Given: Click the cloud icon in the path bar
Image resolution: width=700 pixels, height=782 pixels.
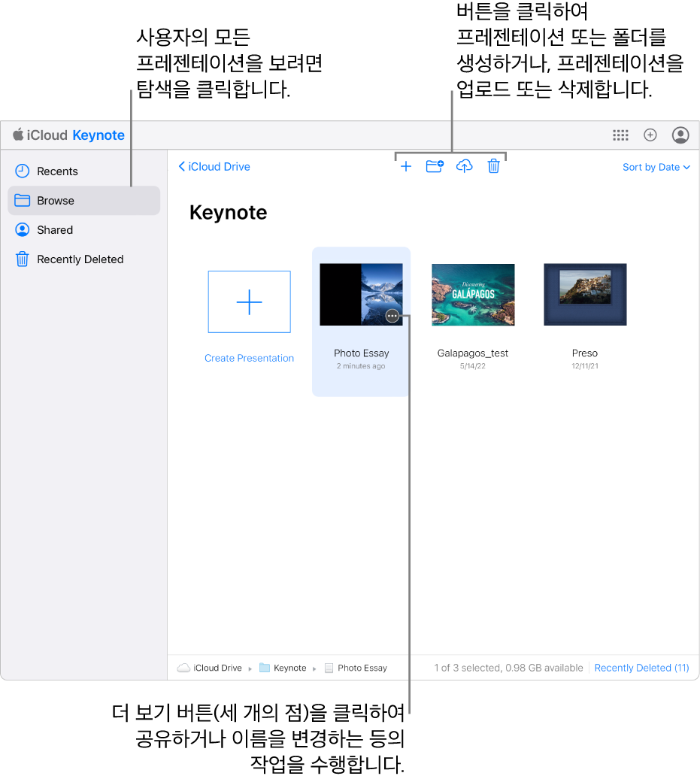Looking at the screenshot, I should (x=183, y=668).
